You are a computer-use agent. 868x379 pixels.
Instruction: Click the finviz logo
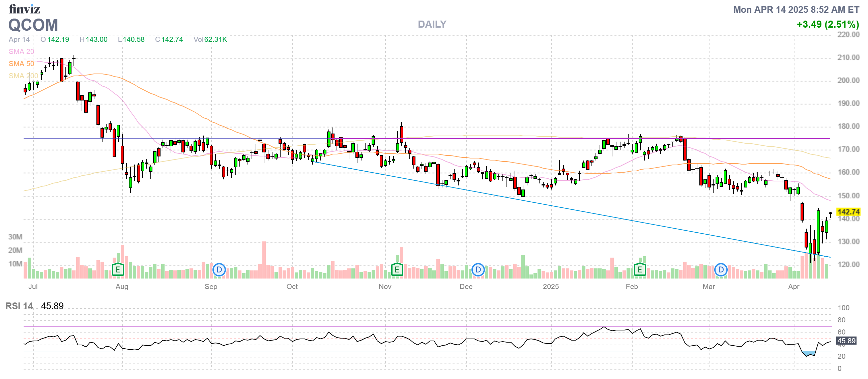coord(24,9)
